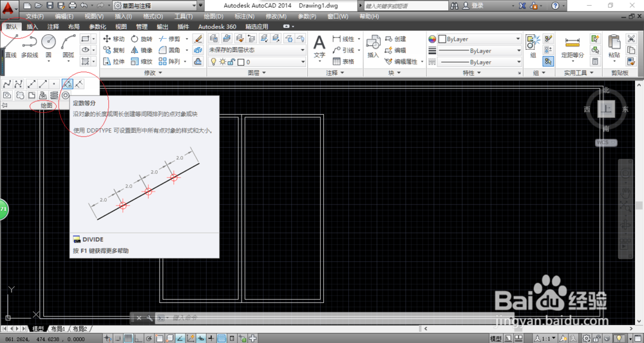This screenshot has height=343, width=644.
Task: Switch to the Insert (插入) ribbon tab
Action: [x=32, y=26]
